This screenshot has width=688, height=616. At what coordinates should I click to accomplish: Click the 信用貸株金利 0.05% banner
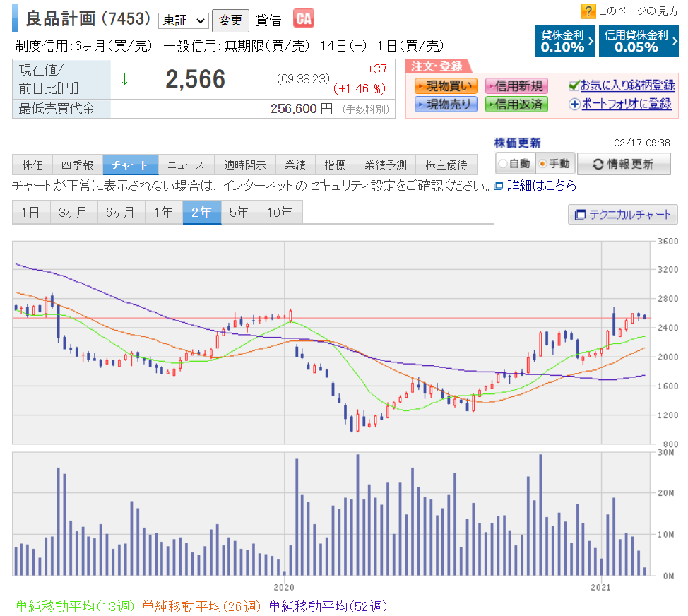[639, 41]
